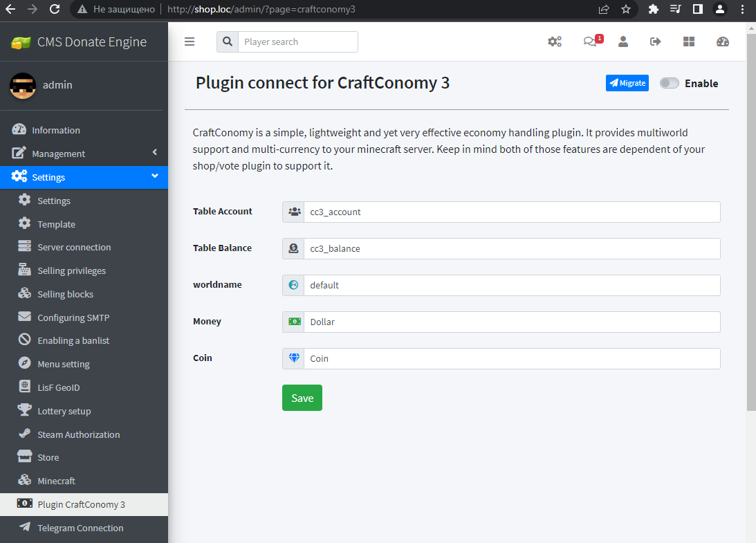
Task: Bookmark this page with the star icon
Action: [626, 9]
